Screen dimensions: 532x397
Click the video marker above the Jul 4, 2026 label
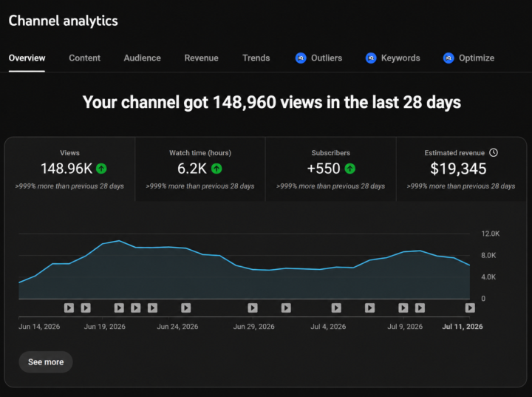[x=336, y=308]
